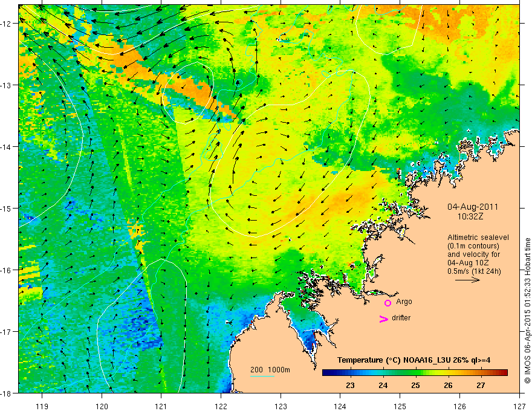Click the '0.5m/s (1kt 24h)' text
Screen dimensions: 532x411
click(x=475, y=271)
